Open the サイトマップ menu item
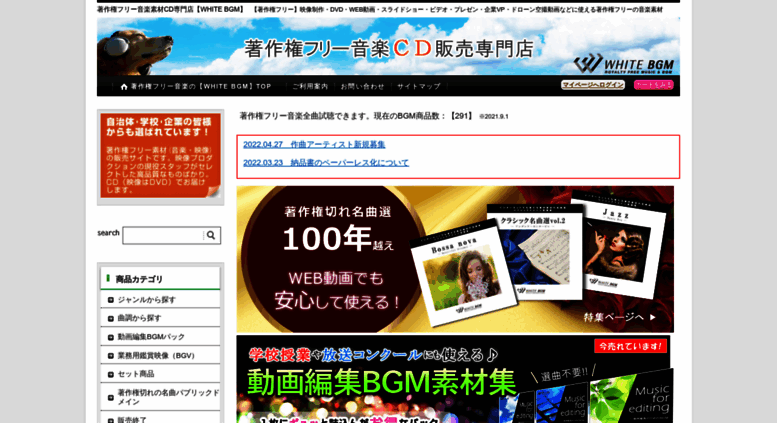The width and height of the screenshot is (777, 423). pos(419,86)
